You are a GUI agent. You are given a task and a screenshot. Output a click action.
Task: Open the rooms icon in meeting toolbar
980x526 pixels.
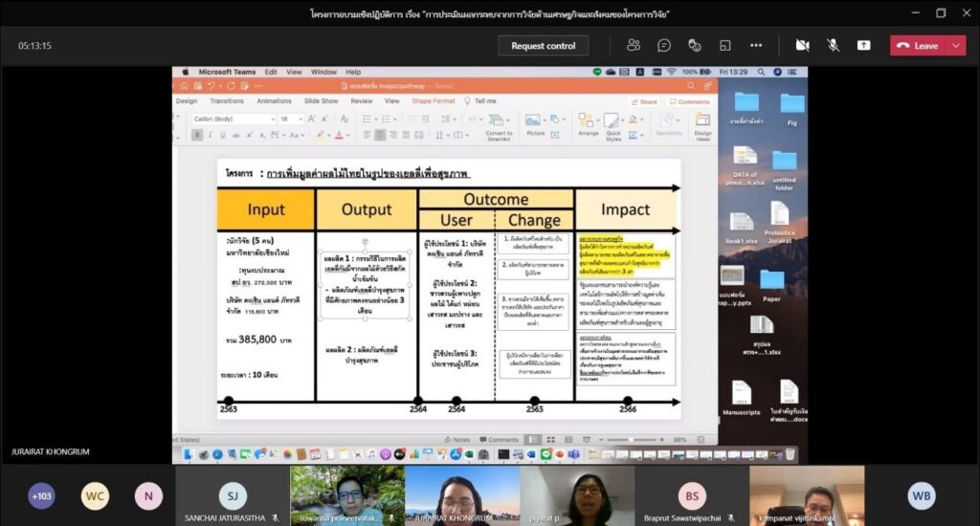[x=725, y=45]
